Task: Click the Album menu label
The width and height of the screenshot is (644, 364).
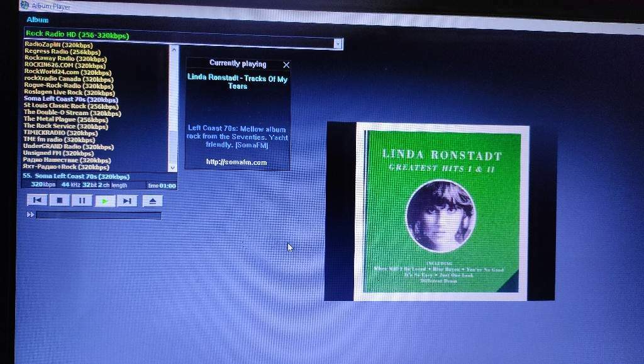Action: tap(37, 20)
